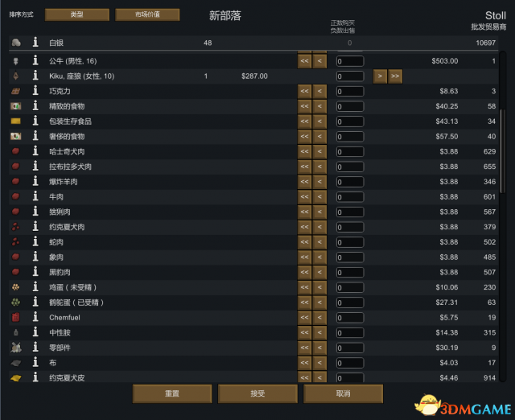Image resolution: width=515 pixels, height=420 pixels.
Task: Open info icon for 零部件 row
Action: point(35,348)
